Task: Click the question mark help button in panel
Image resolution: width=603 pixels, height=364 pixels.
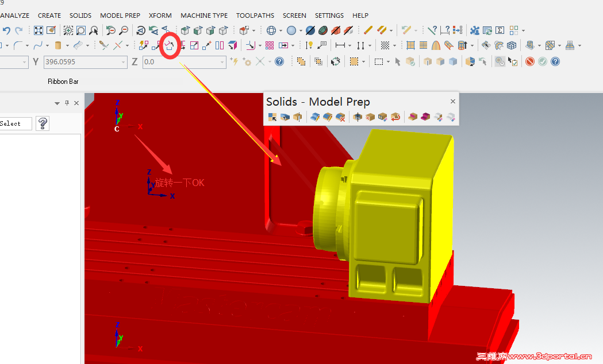Action: pos(43,123)
